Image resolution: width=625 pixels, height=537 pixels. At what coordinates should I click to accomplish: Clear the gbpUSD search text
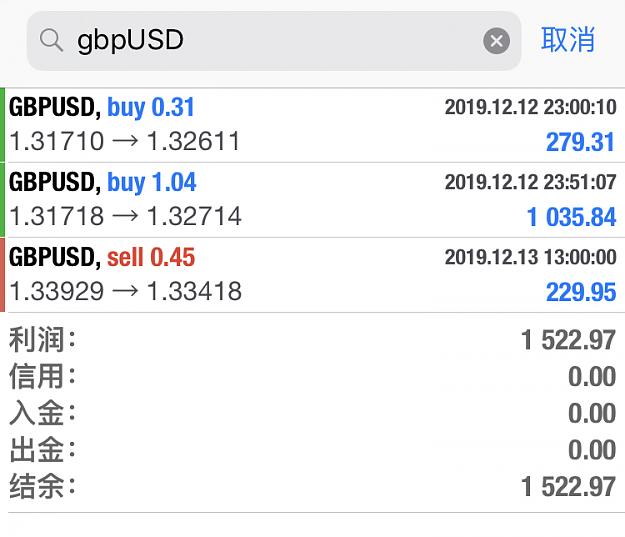[496, 41]
